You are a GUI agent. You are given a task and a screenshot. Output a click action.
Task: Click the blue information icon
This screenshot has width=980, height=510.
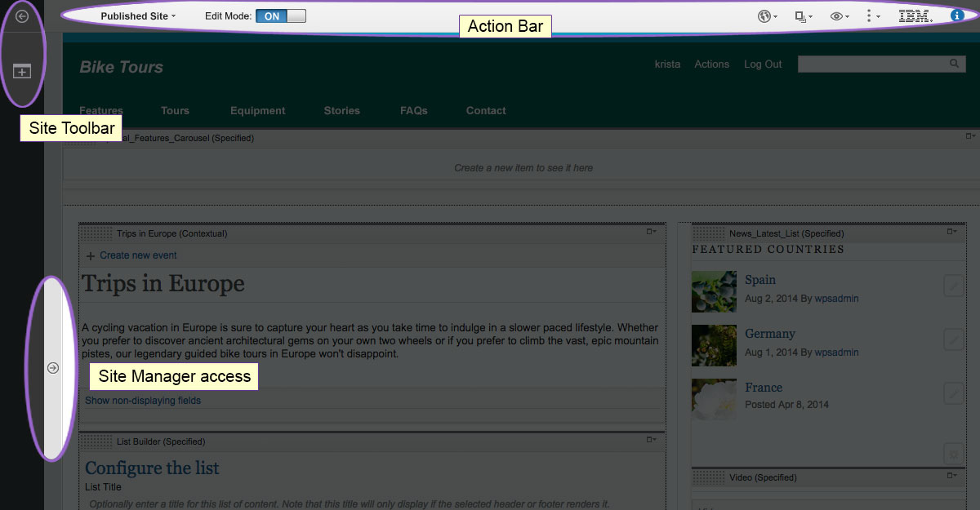click(x=957, y=14)
